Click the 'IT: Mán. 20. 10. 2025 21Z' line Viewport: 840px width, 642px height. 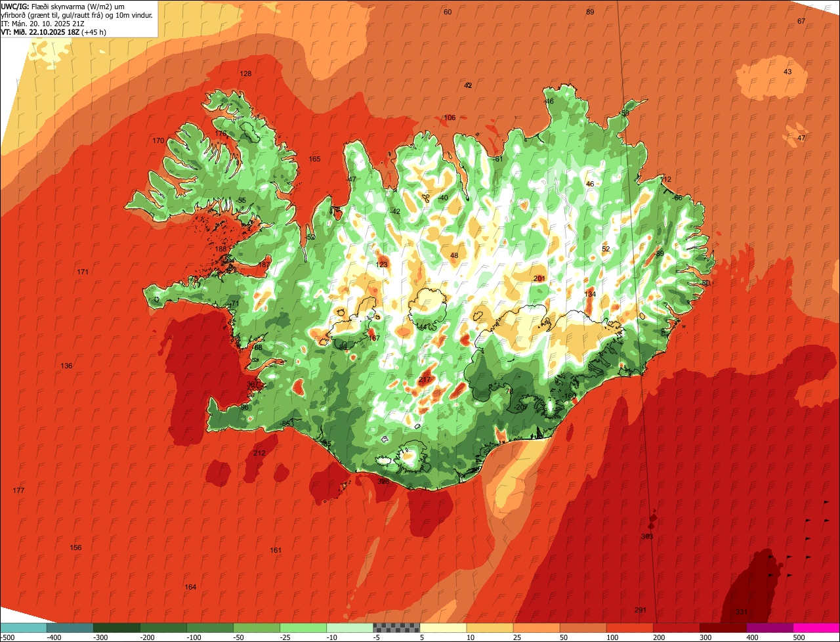coord(43,23)
